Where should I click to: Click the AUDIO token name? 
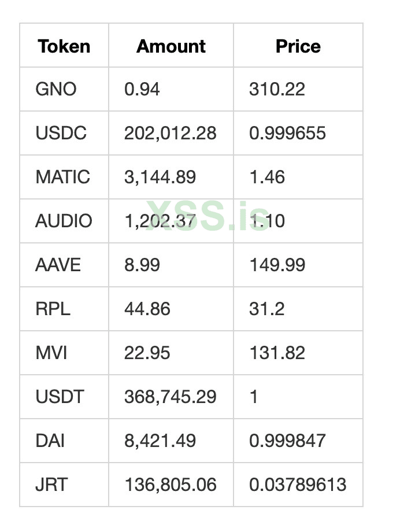coord(64,221)
